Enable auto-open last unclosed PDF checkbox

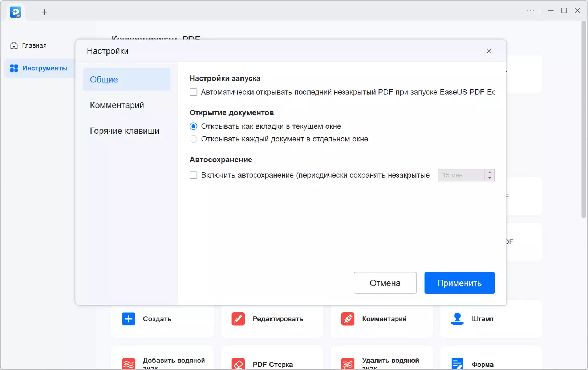194,92
